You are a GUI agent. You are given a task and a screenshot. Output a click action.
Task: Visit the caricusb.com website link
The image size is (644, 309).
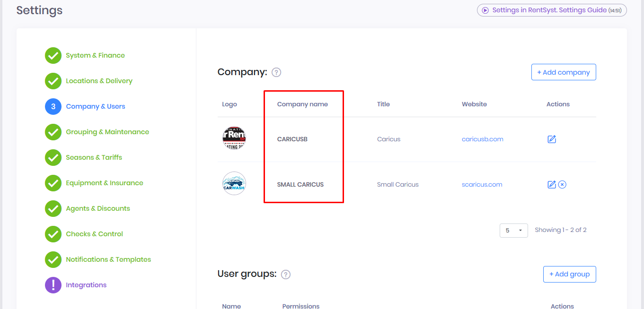click(x=483, y=139)
